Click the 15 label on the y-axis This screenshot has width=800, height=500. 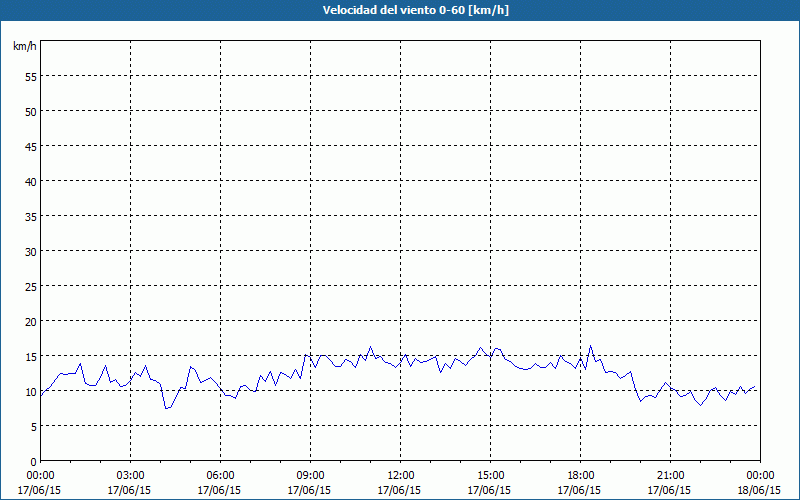[x=31, y=357]
